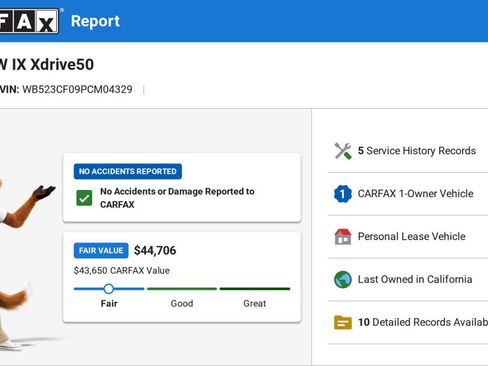Click the $44,706 price value
Screen dimensions: 488x366
tap(155, 250)
